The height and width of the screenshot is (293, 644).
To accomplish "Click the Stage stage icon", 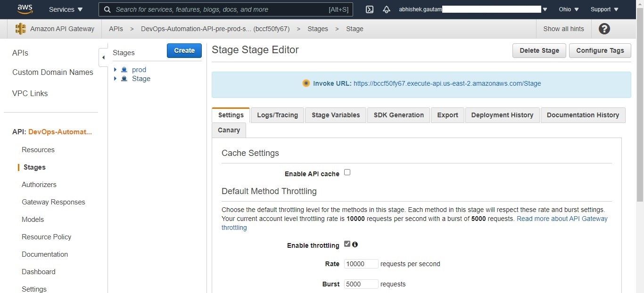I will point(124,79).
